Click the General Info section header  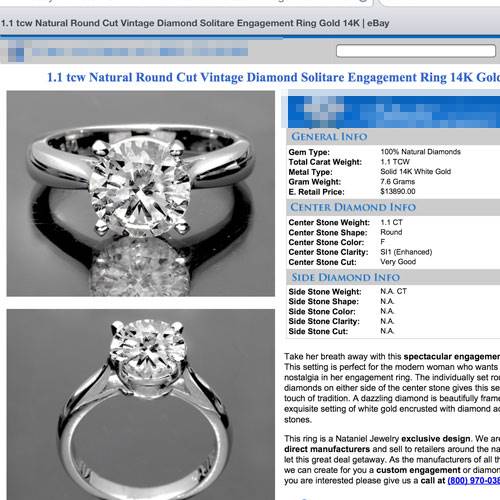tap(329, 137)
